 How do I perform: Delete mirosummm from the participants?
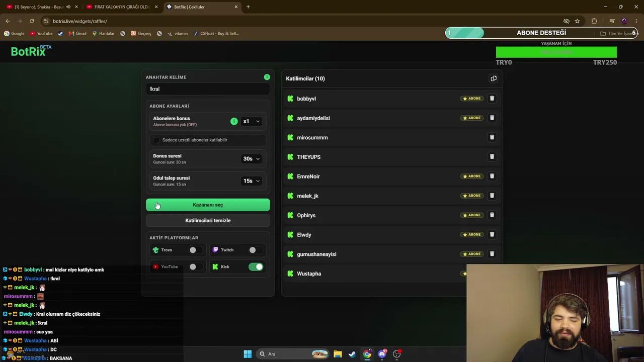tap(492, 137)
